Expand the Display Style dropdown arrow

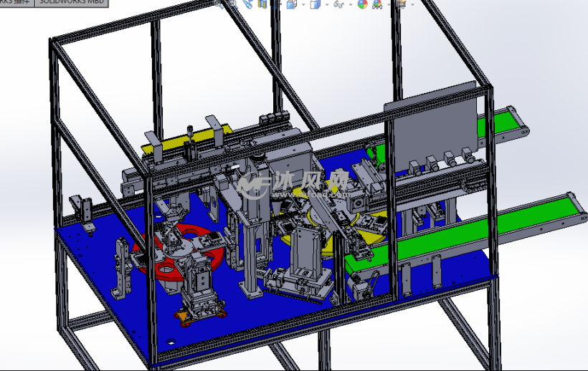325,4
